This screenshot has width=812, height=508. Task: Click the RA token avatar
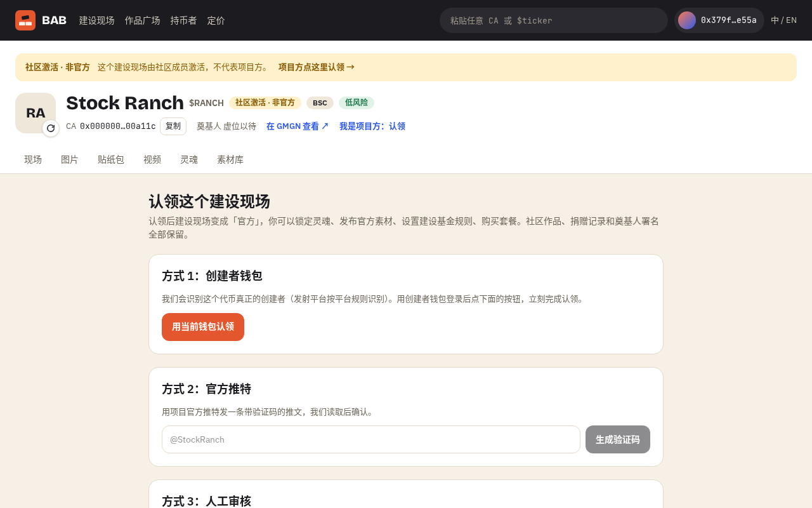tap(36, 113)
